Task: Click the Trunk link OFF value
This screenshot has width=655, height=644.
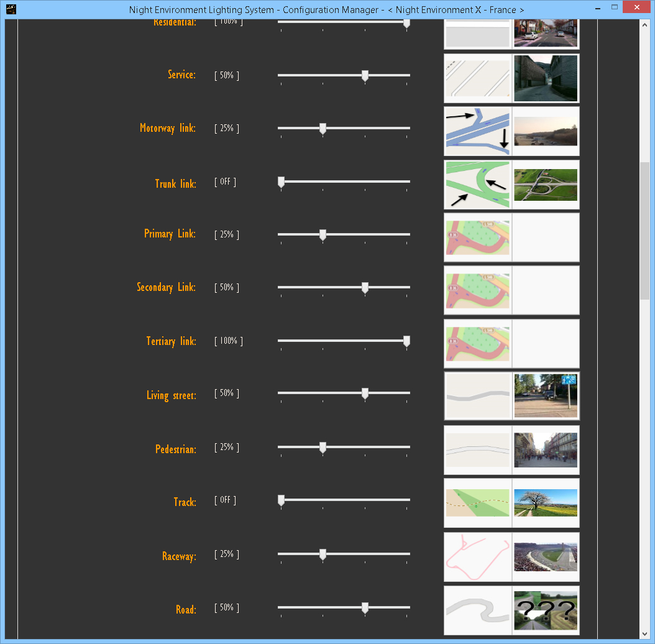Action: [225, 182]
